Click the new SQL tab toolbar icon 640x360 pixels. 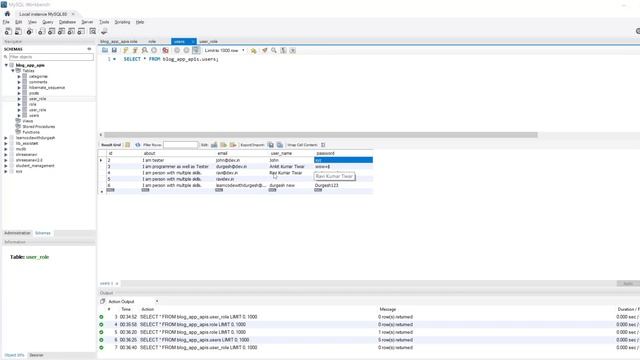coord(8,31)
